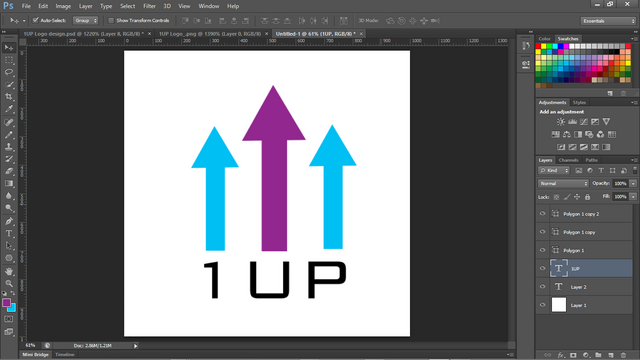Select the Horizontal Type tool
640x360 pixels.
click(x=9, y=233)
